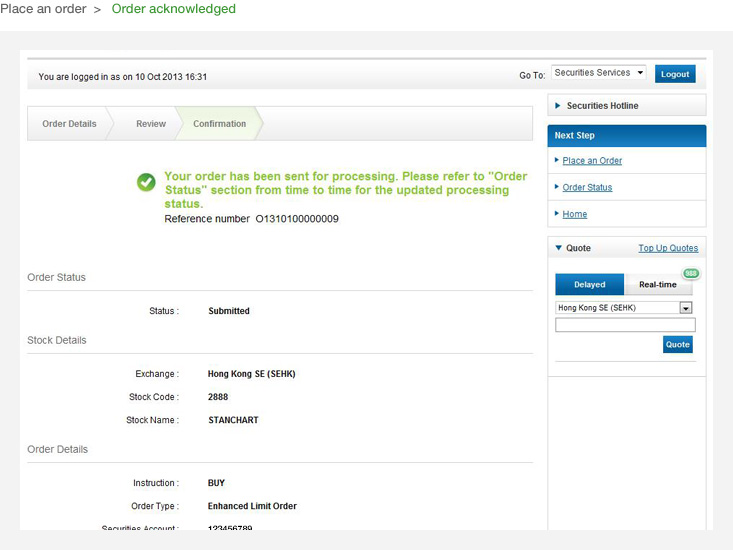Click the Quote button
The image size is (733, 550).
pos(677,344)
